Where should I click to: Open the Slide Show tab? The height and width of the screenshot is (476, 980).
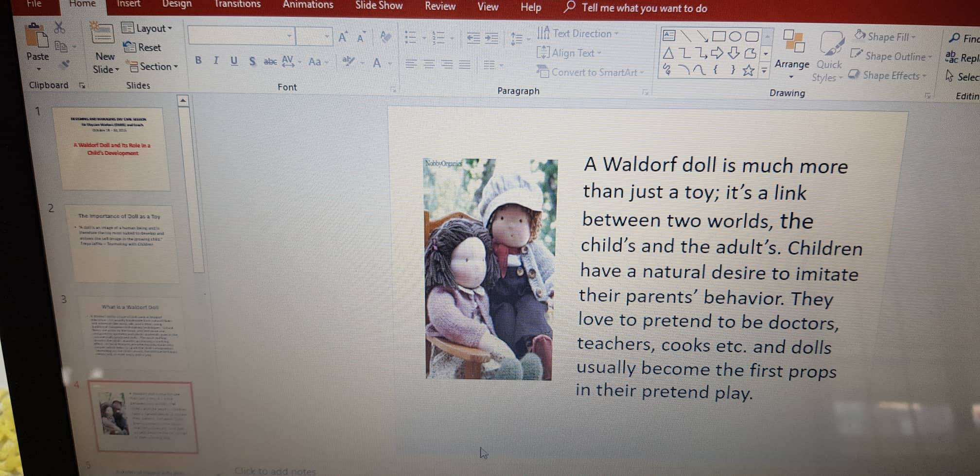click(x=379, y=5)
